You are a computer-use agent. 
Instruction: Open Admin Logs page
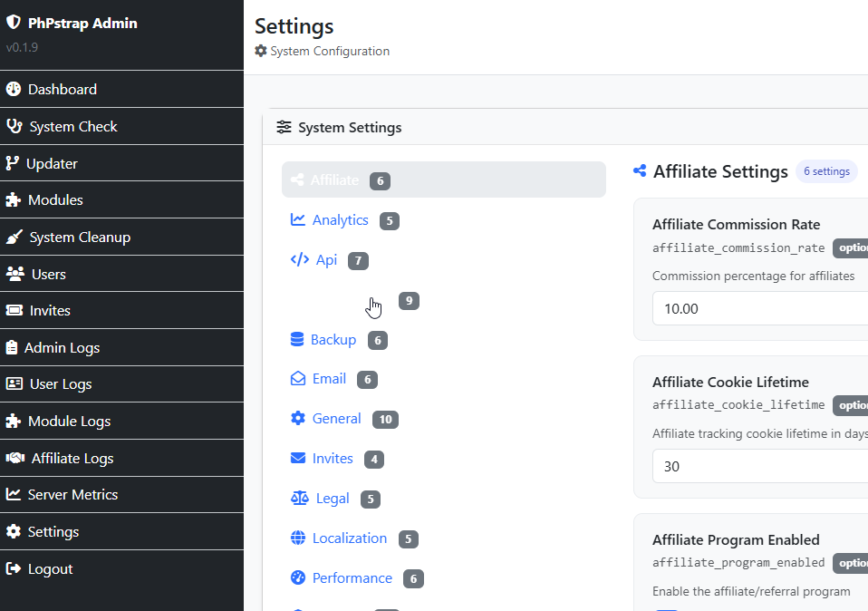pos(121,347)
